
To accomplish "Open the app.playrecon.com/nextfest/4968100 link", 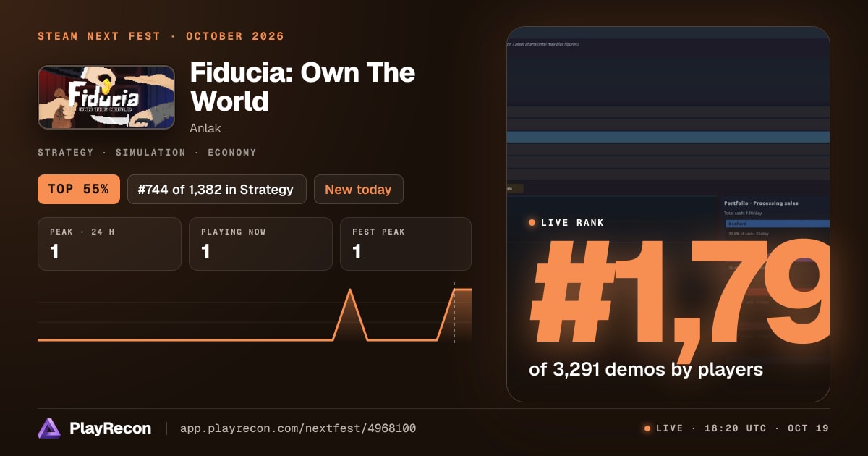I will point(298,428).
